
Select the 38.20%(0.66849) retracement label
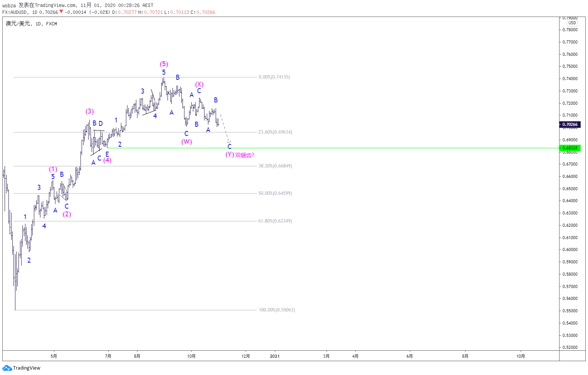click(x=275, y=166)
